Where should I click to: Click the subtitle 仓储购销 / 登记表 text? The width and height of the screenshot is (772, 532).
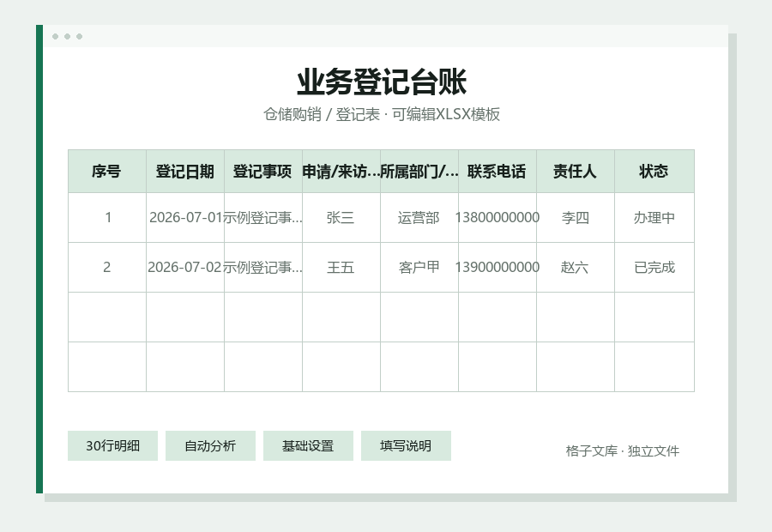click(x=322, y=114)
